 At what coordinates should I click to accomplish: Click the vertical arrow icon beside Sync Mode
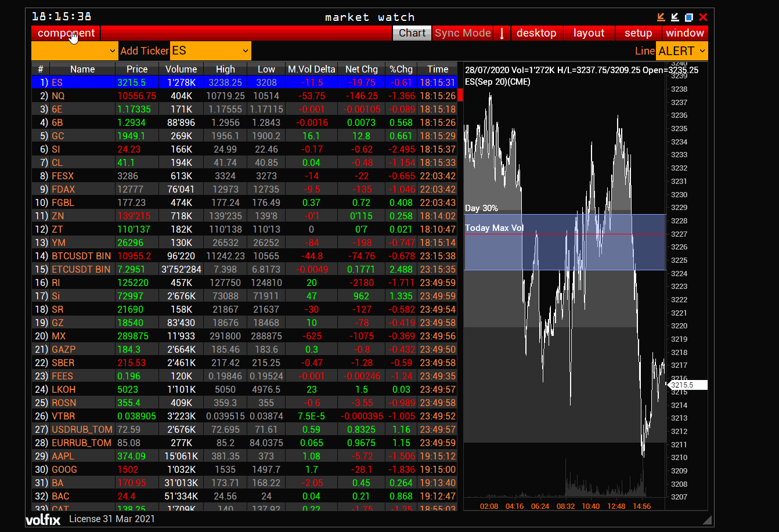[x=502, y=33]
